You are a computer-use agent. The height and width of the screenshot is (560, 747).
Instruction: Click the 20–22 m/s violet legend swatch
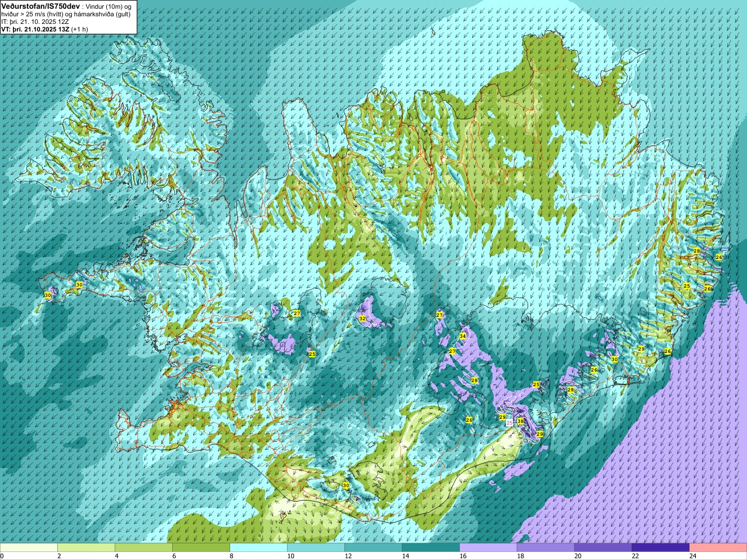tap(603, 548)
